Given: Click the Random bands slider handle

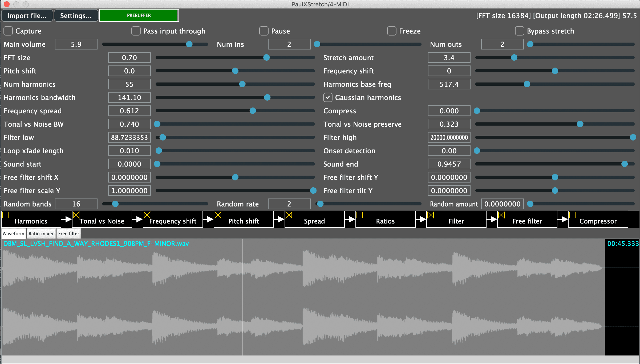Looking at the screenshot, I should click(x=115, y=204).
